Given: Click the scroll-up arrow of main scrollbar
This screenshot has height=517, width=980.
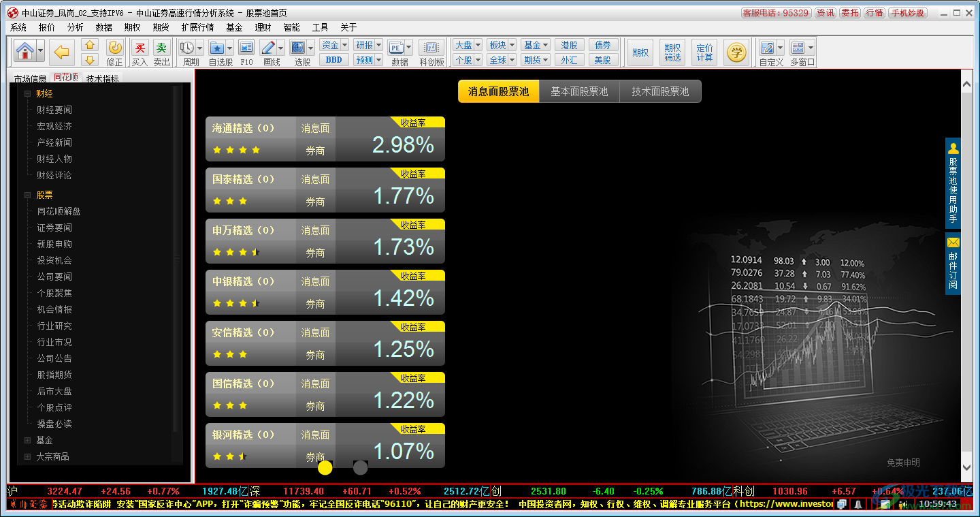Looking at the screenshot, I should (967, 84).
